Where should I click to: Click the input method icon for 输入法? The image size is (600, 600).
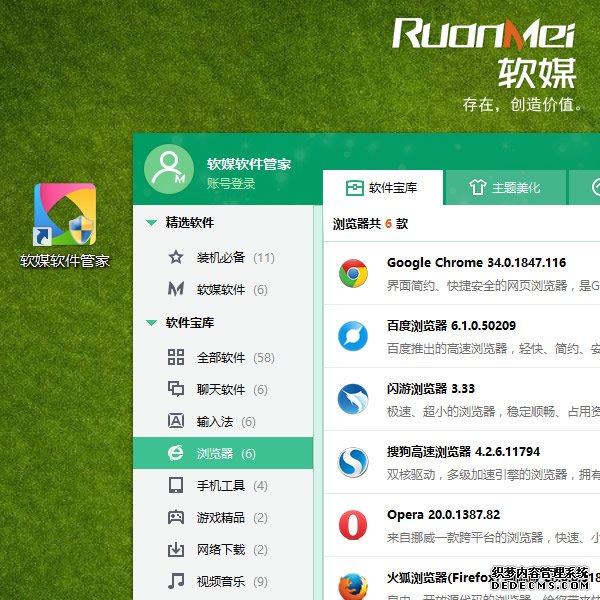click(x=176, y=421)
